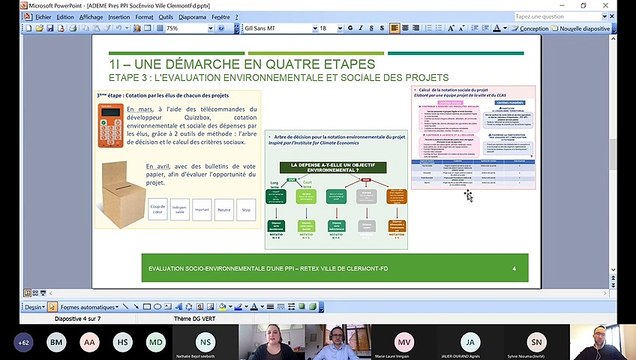Image resolution: width=636 pixels, height=360 pixels.
Task: Open the Format menu
Action: [x=144, y=17]
